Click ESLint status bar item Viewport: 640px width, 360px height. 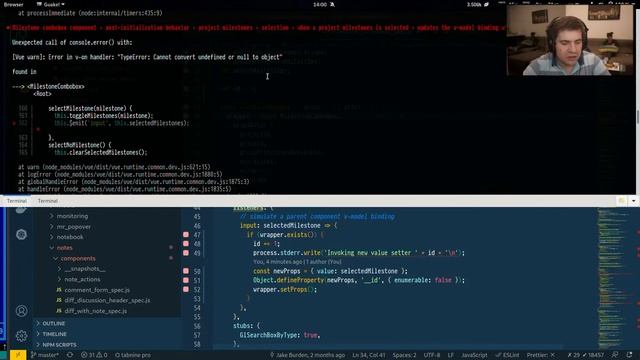click(507, 355)
